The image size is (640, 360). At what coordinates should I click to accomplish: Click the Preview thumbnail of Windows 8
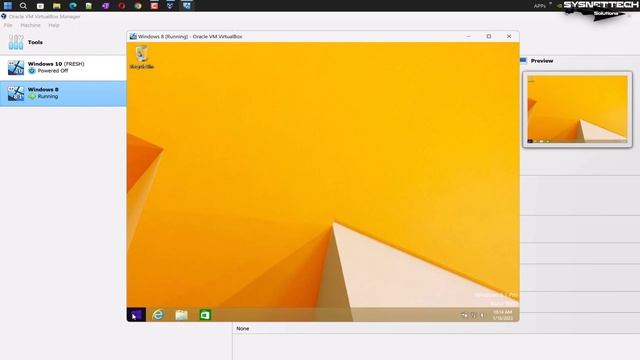577,109
